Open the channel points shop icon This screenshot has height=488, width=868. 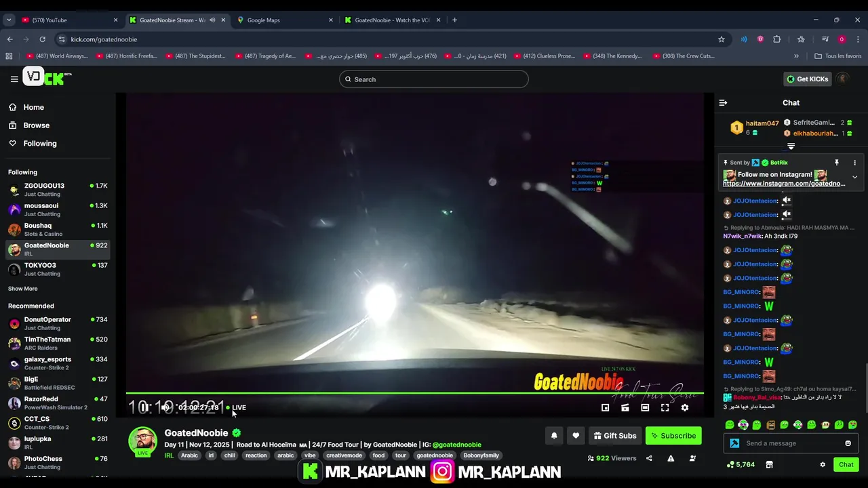point(769,465)
